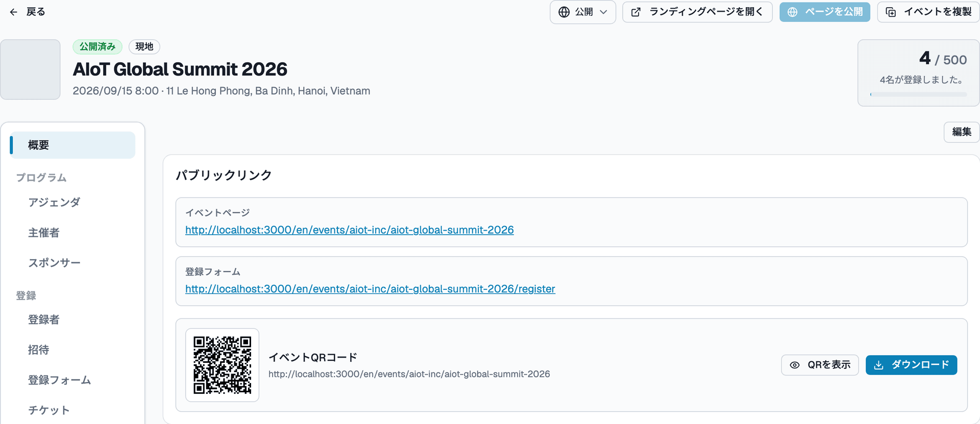The width and height of the screenshot is (980, 424).
Task: Click the plain URL text under イベントQRコード
Action: click(409, 374)
